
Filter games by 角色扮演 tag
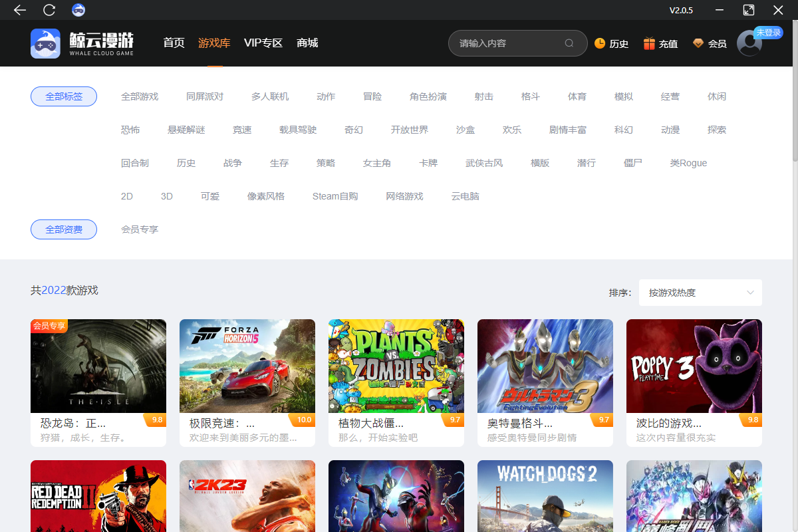428,96
